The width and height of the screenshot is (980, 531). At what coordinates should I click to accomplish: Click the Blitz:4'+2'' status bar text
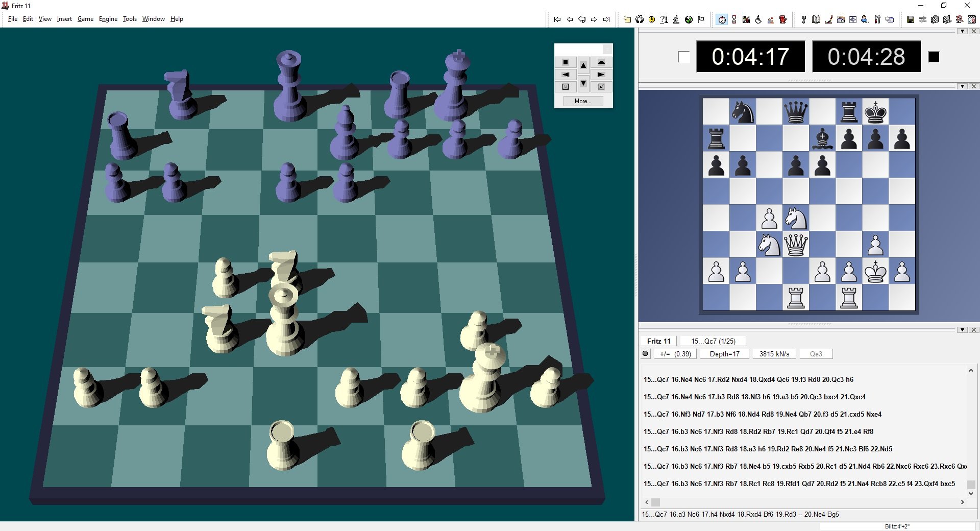[x=897, y=526]
